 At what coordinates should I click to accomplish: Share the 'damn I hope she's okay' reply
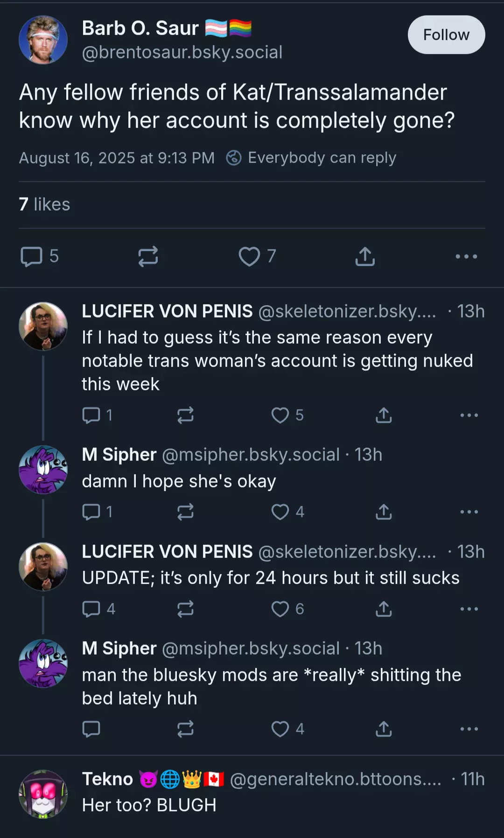click(384, 512)
